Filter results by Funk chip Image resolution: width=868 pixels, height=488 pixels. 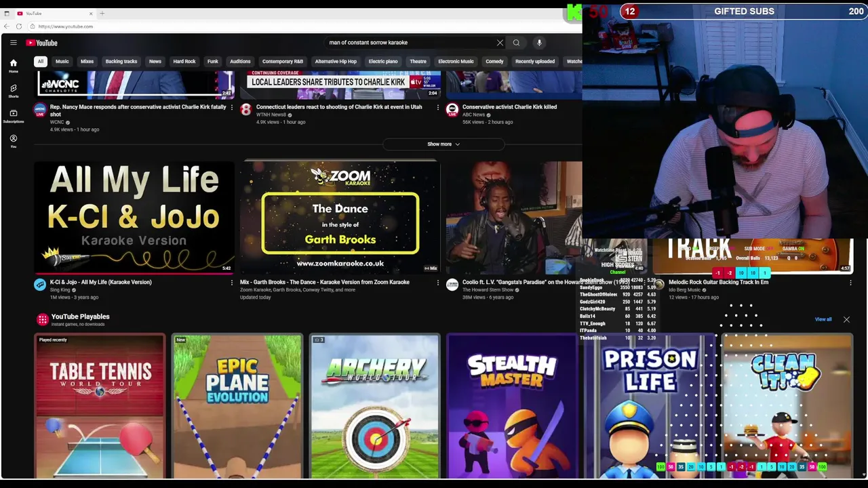212,62
